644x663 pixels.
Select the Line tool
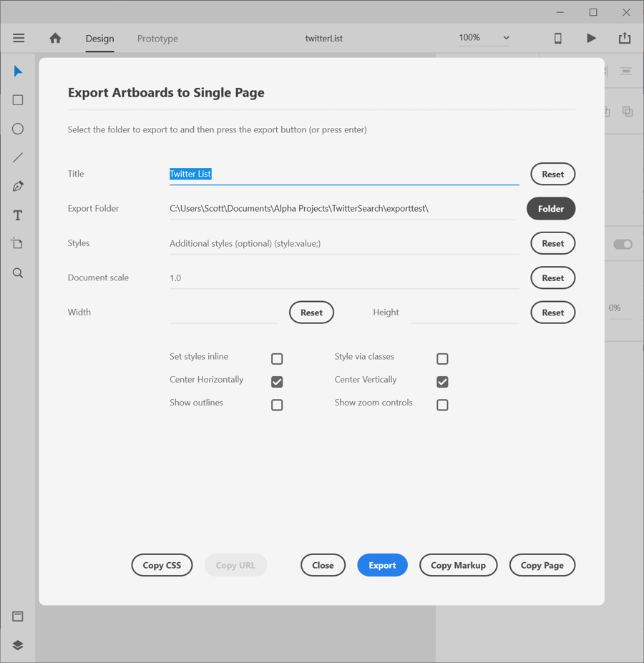point(18,157)
